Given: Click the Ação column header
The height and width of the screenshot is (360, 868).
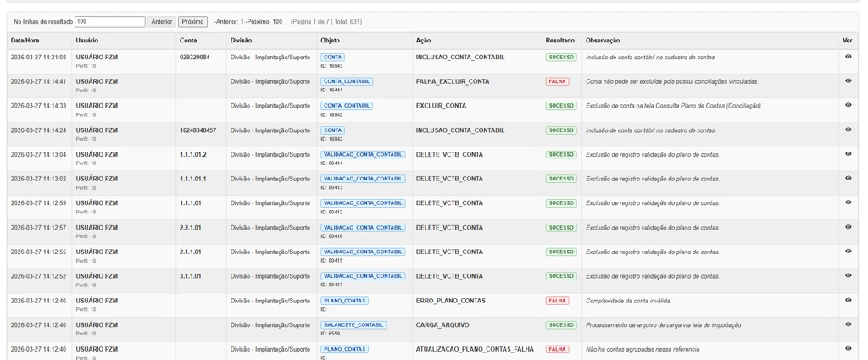Looking at the screenshot, I should click(423, 41).
